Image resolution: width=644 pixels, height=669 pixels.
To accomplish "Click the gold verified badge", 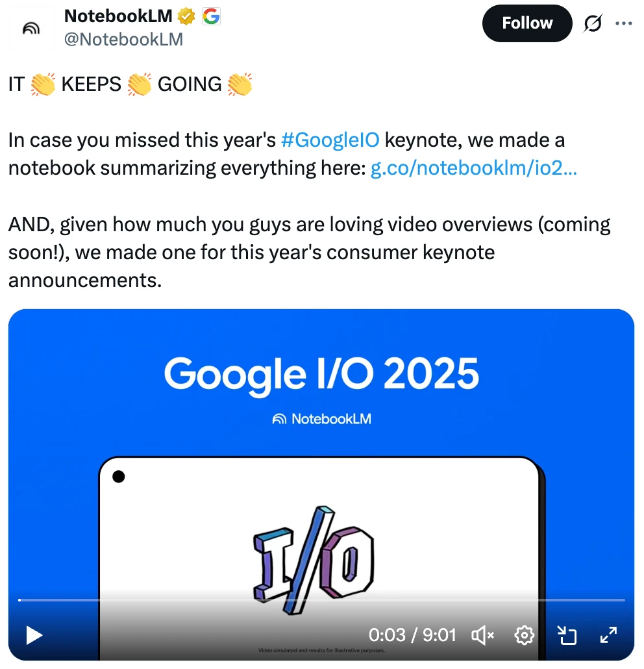I will click(x=186, y=17).
